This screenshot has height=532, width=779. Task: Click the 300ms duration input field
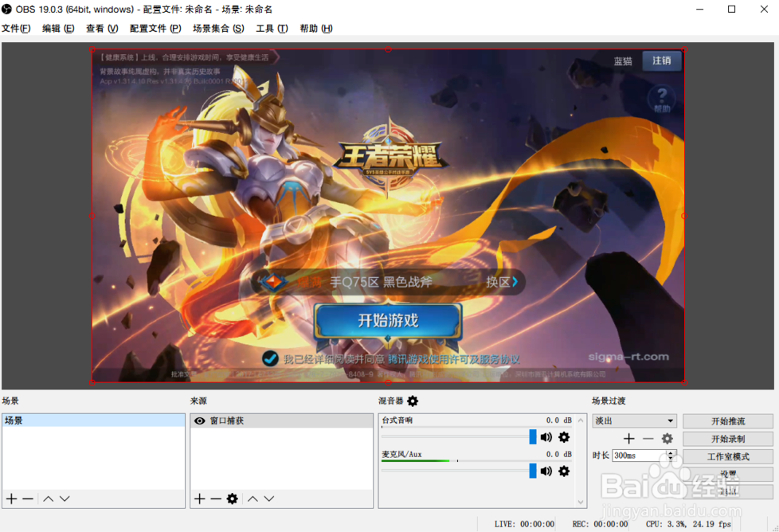click(x=639, y=456)
